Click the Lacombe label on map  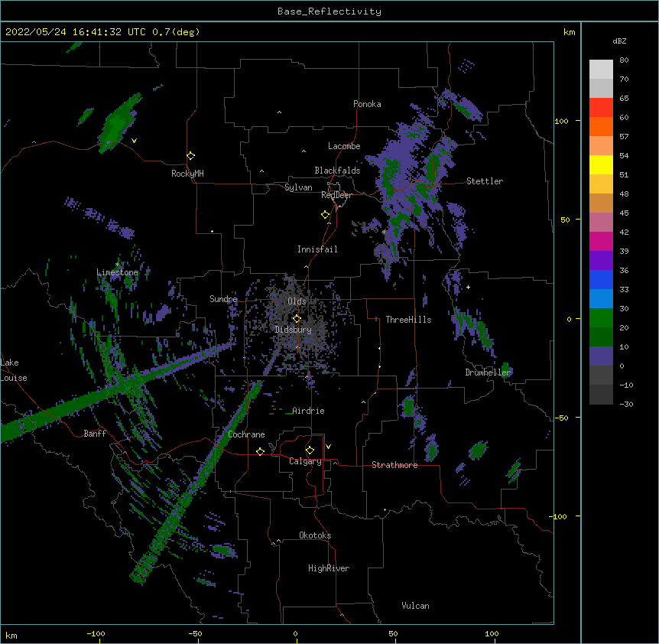coord(344,146)
